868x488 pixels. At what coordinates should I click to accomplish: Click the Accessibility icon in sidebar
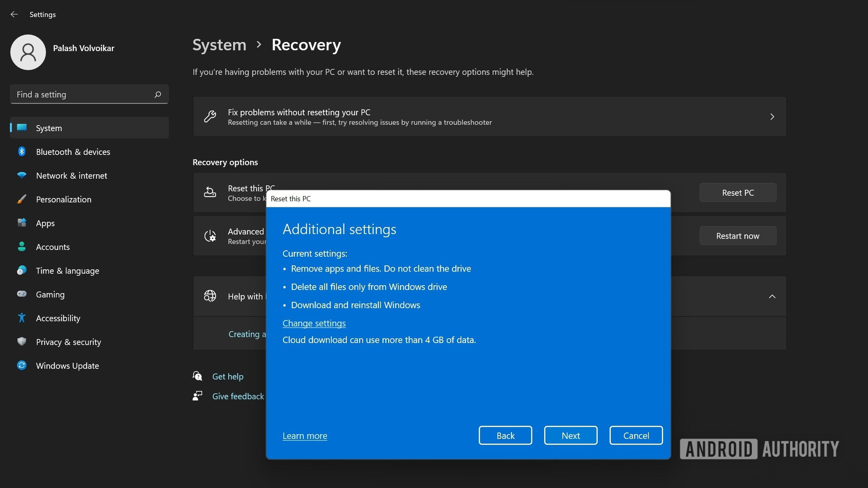tap(21, 318)
